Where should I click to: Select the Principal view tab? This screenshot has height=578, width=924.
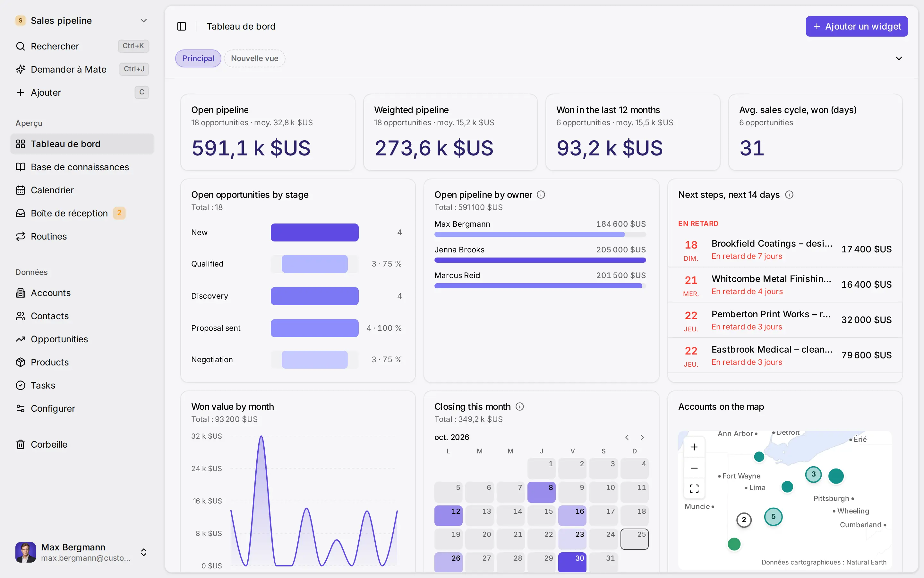coord(198,58)
